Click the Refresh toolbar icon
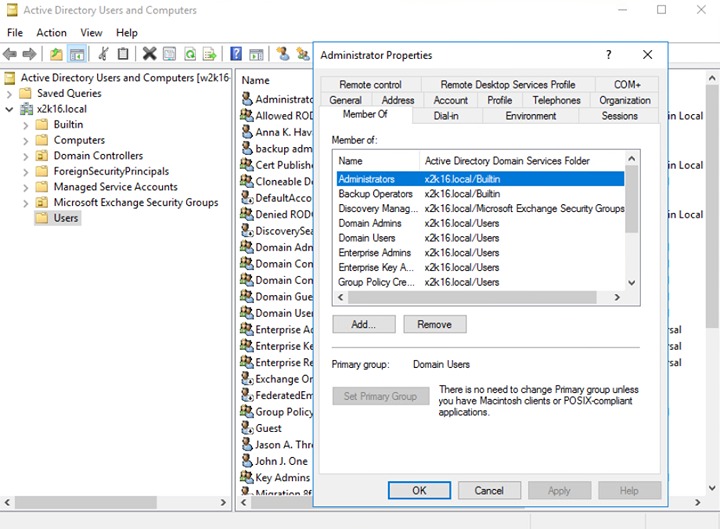Viewport: 720px width, 529px height. (x=189, y=54)
